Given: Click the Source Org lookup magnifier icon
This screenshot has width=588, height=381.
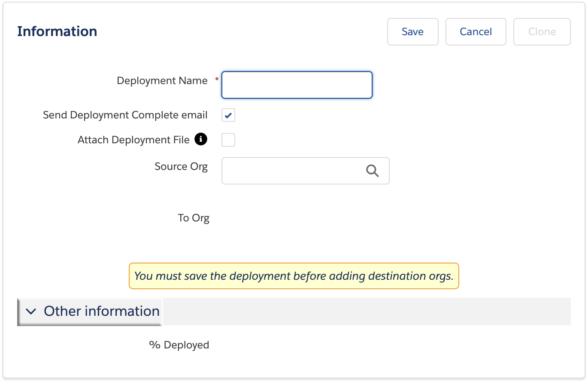Looking at the screenshot, I should click(372, 171).
